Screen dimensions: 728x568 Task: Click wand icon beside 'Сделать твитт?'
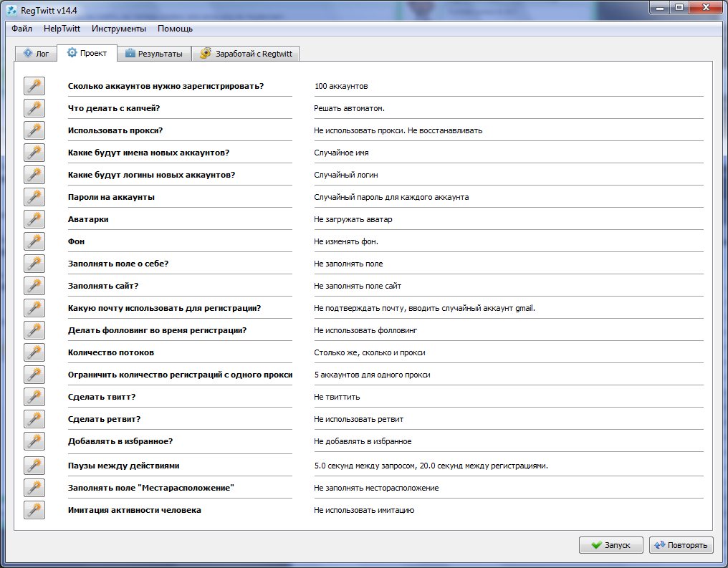click(34, 398)
